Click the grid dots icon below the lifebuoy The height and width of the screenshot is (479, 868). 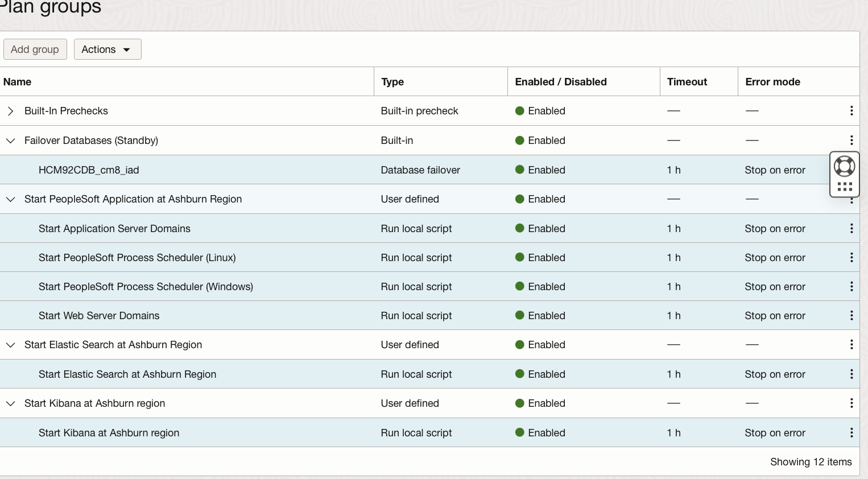tap(845, 187)
